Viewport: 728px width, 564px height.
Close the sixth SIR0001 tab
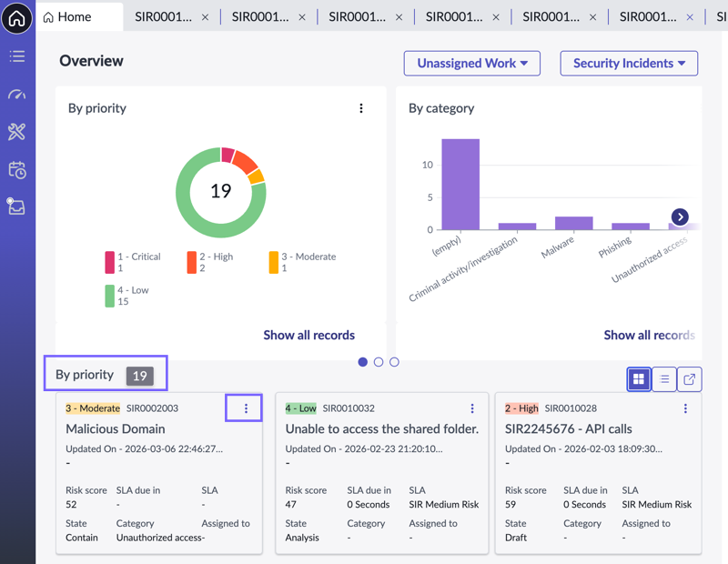690,17
